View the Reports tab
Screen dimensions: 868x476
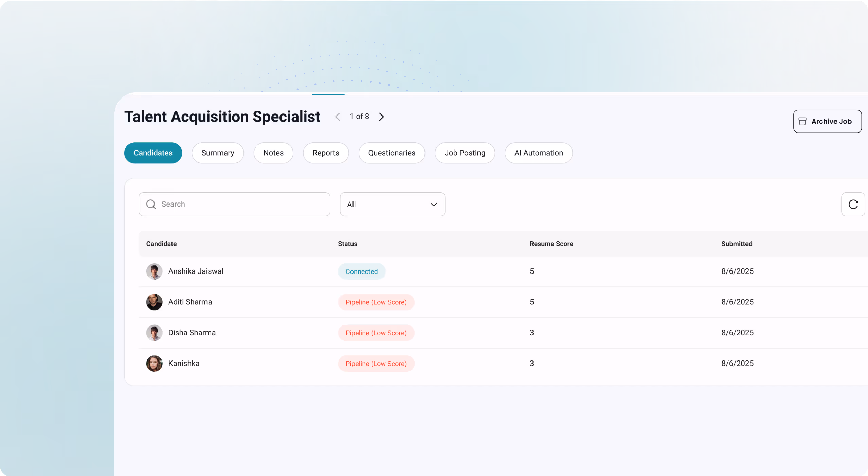coord(326,153)
